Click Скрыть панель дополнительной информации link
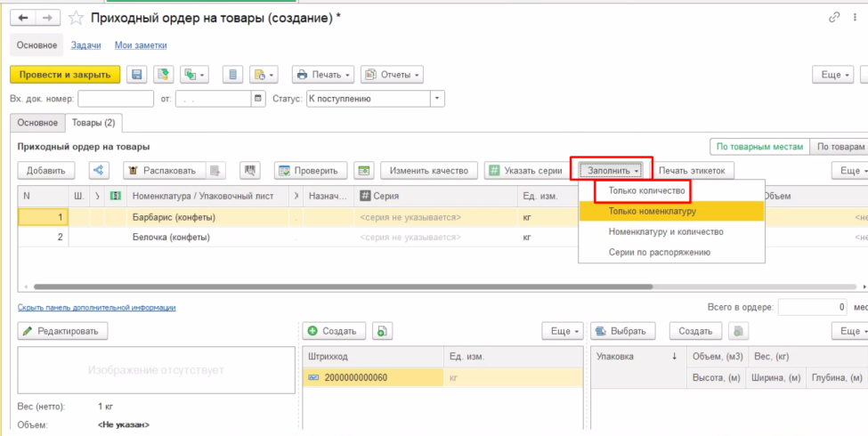868x436 pixels. 96,307
